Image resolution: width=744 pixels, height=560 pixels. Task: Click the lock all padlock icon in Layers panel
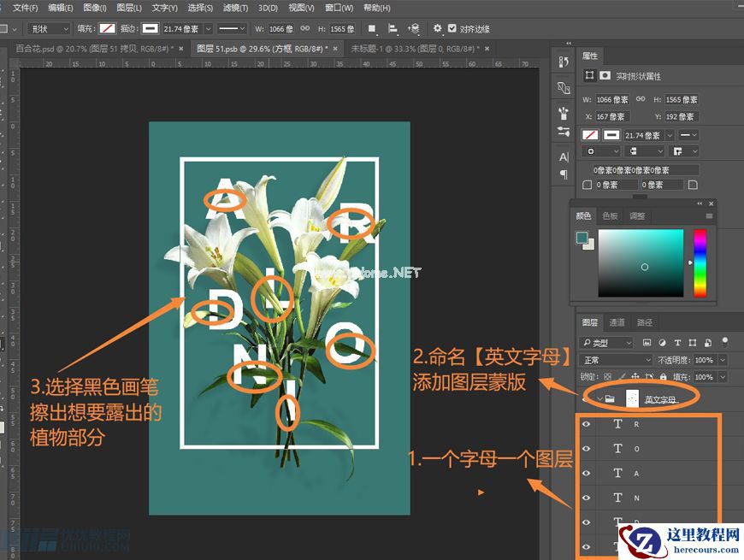[x=664, y=375]
